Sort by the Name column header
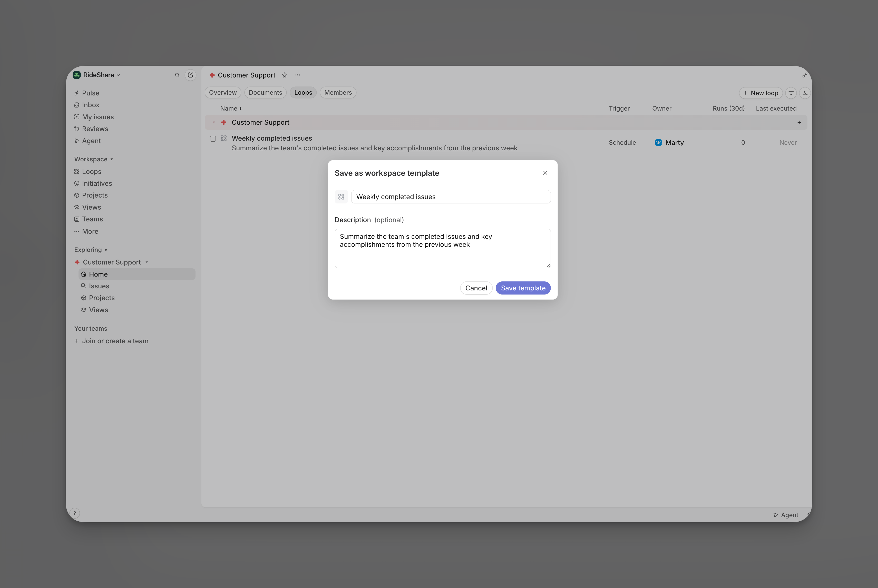The image size is (878, 588). [x=231, y=108]
